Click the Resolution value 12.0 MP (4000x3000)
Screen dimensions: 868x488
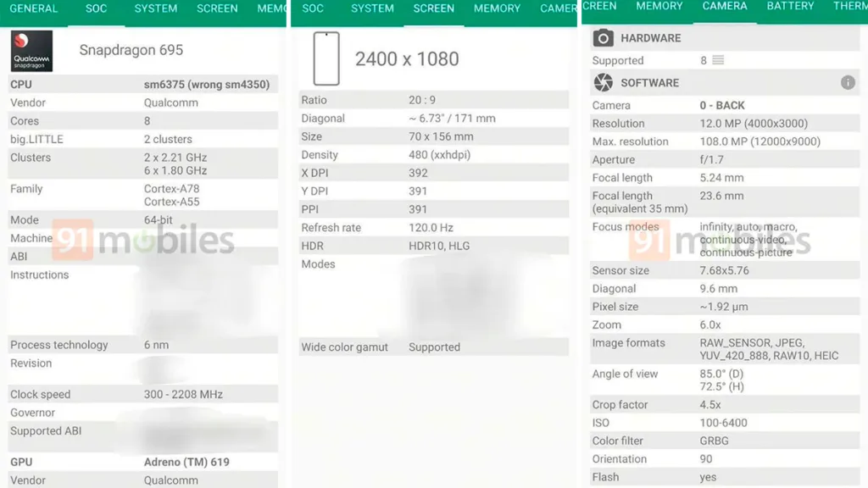tap(754, 124)
